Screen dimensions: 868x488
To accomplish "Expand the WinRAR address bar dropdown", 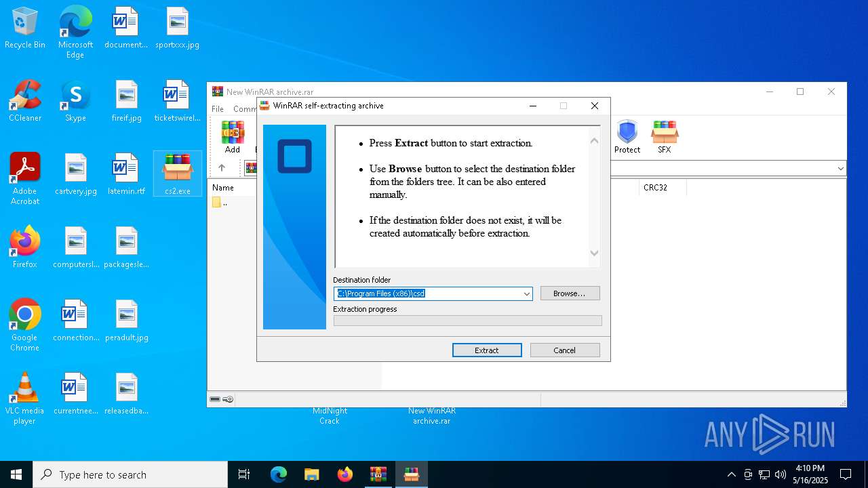I will click(841, 168).
